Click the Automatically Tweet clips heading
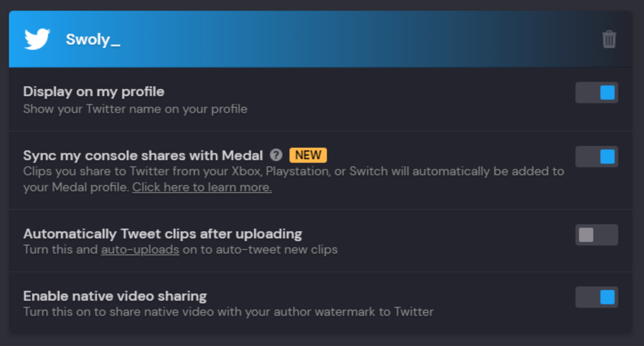This screenshot has height=346, width=644. 162,233
